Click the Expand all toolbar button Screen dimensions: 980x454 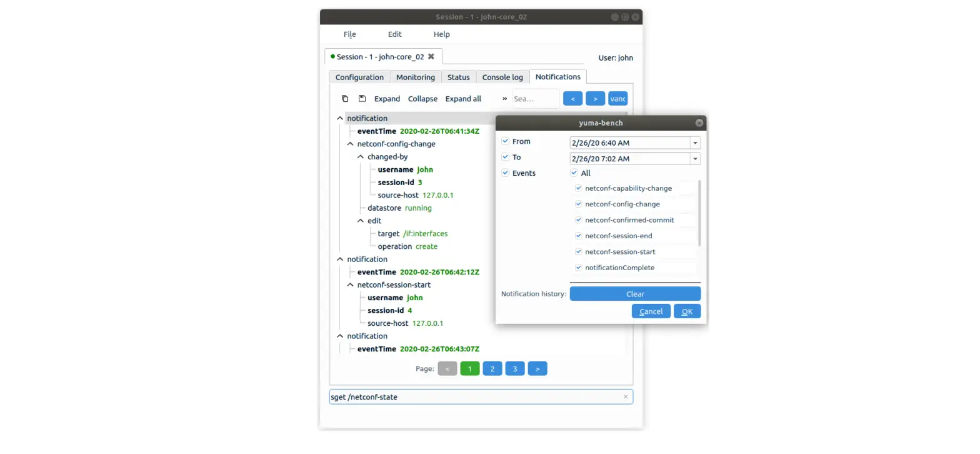coord(463,99)
